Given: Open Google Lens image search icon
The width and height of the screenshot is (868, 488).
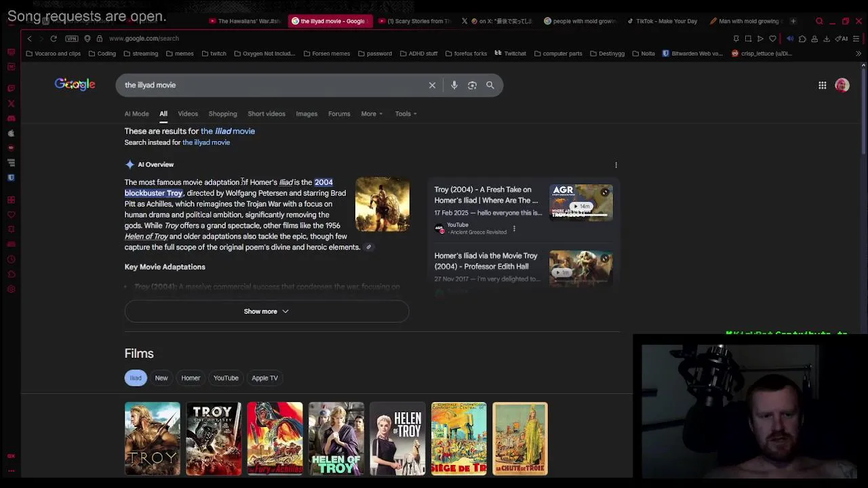Looking at the screenshot, I should 472,85.
